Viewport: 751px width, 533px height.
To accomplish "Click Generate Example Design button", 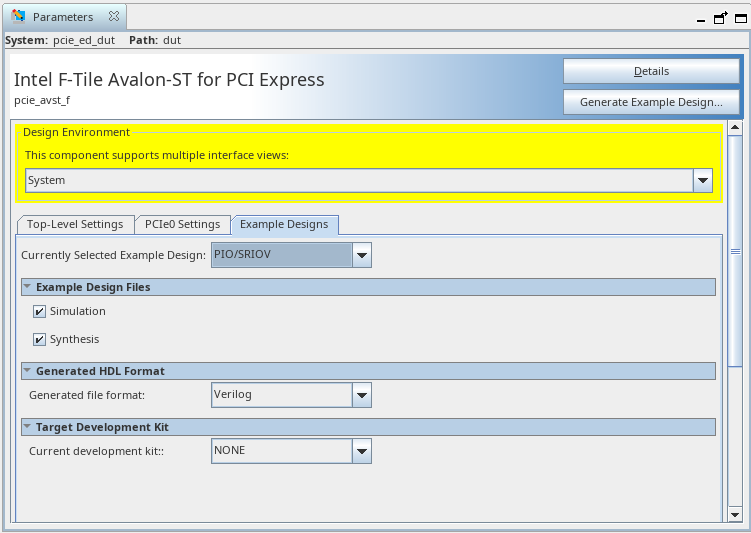I will point(651,102).
